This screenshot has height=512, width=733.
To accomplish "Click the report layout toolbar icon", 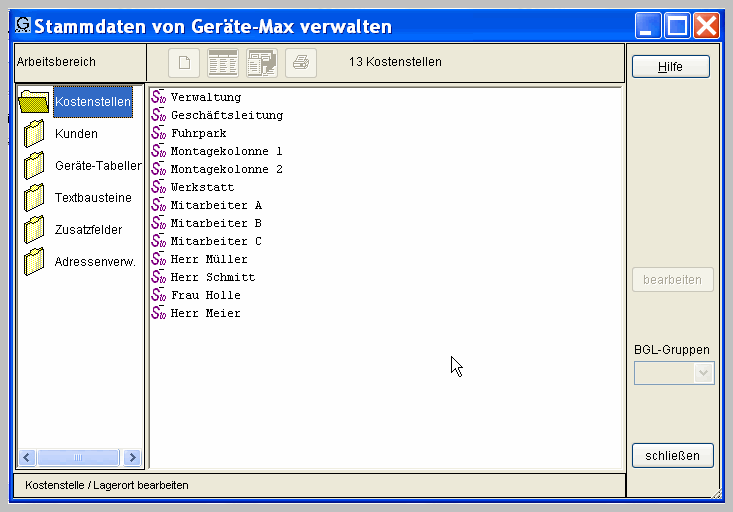I will click(262, 63).
